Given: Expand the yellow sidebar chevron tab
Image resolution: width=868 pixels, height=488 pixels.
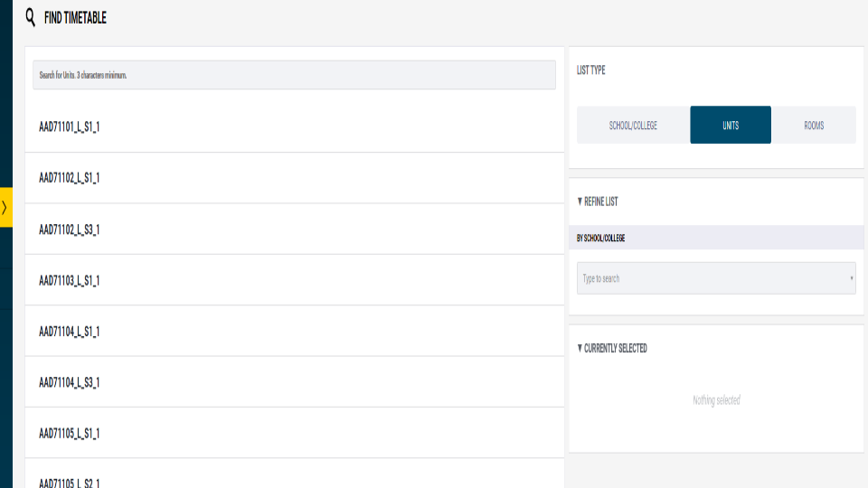Looking at the screenshot, I should tap(5, 208).
